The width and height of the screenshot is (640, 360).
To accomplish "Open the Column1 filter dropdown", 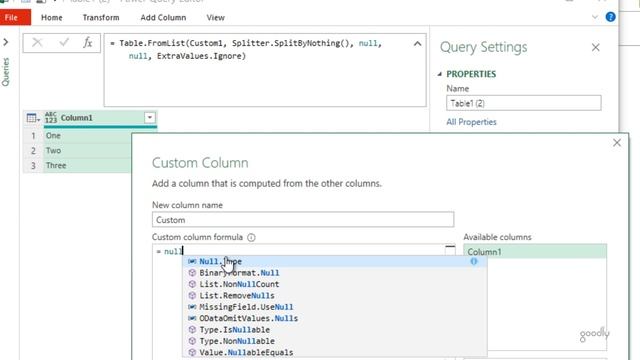I will 150,118.
